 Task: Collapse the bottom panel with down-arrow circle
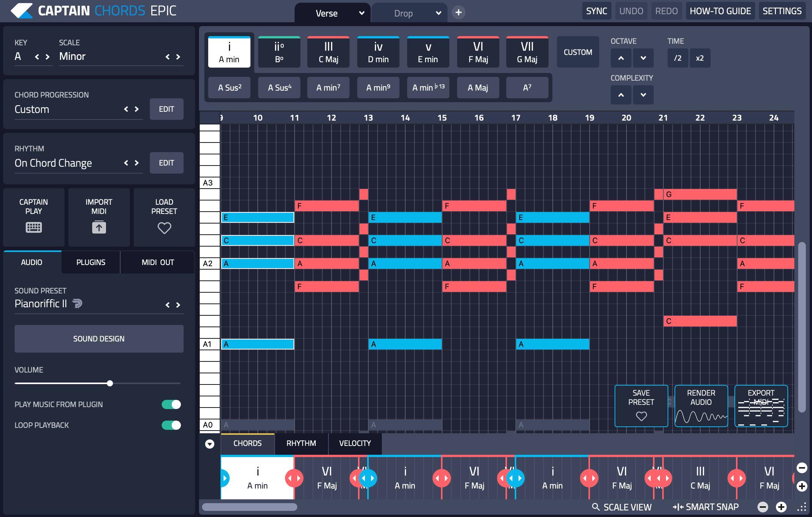click(x=210, y=444)
